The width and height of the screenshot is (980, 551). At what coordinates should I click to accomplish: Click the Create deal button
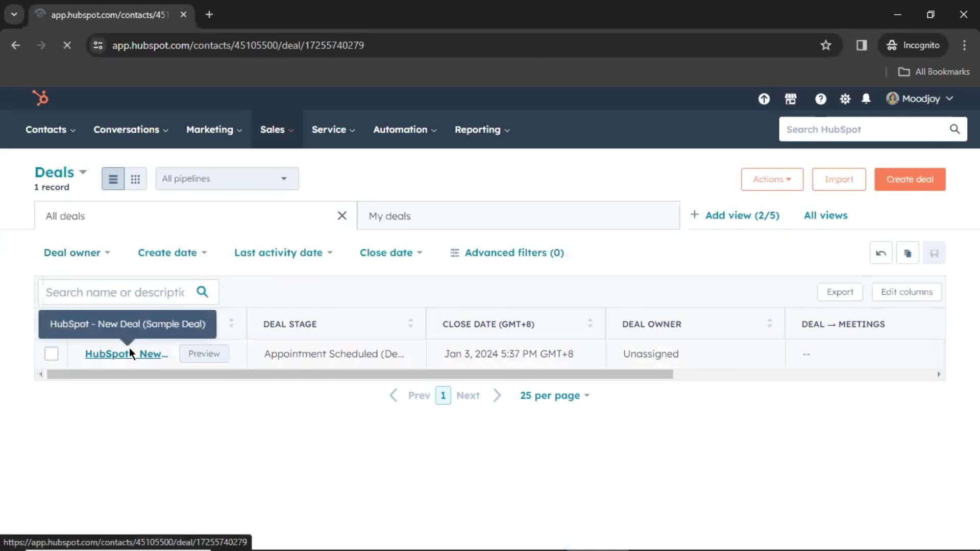pos(910,179)
